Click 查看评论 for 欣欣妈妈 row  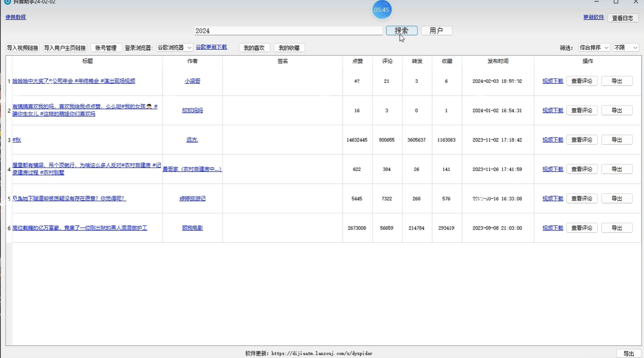tap(582, 111)
